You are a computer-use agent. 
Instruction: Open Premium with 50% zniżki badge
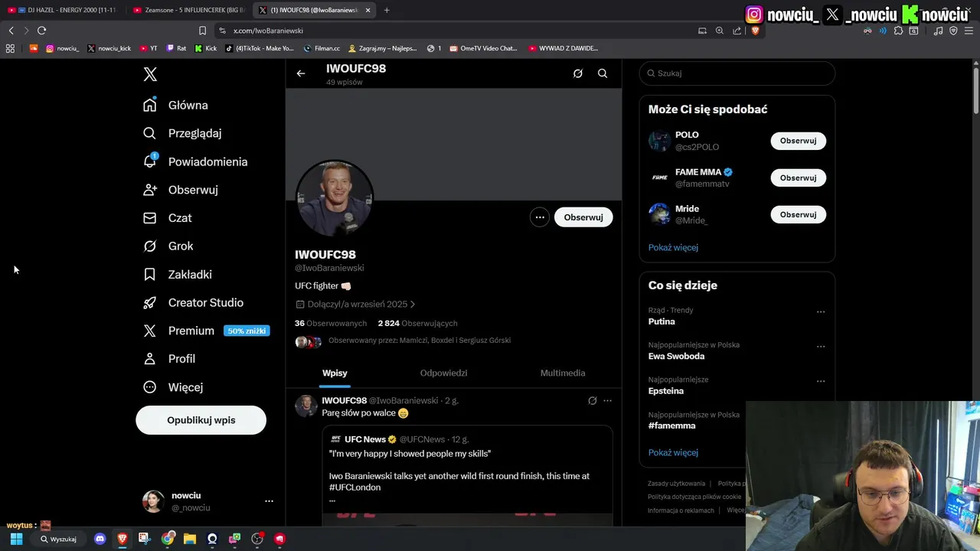[x=207, y=331]
